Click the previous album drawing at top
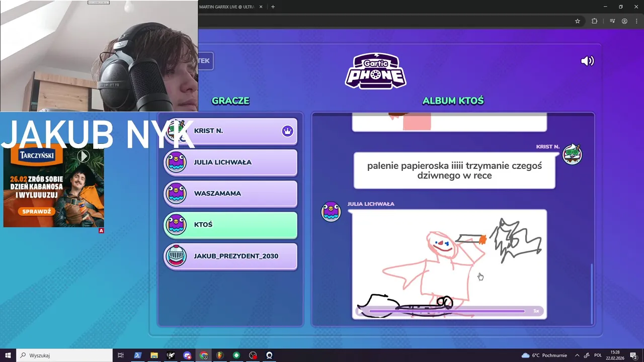Viewport: 644px width, 362px height. (x=449, y=122)
